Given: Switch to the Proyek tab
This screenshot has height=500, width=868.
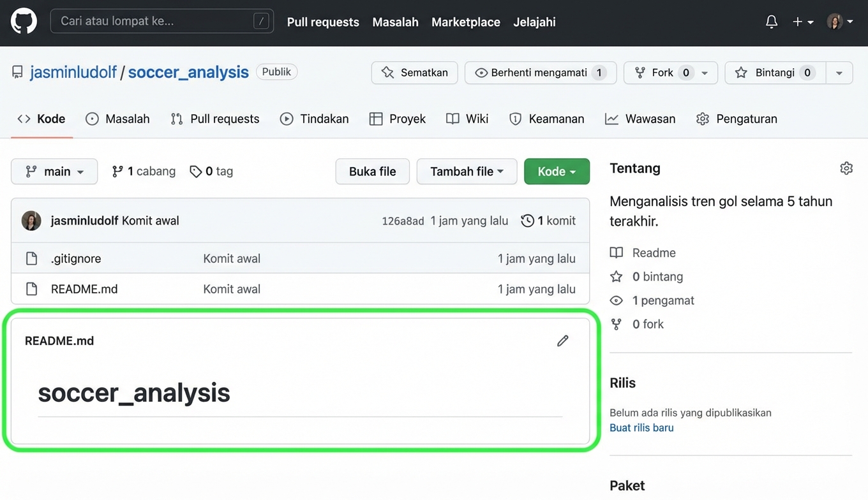Looking at the screenshot, I should pos(398,119).
